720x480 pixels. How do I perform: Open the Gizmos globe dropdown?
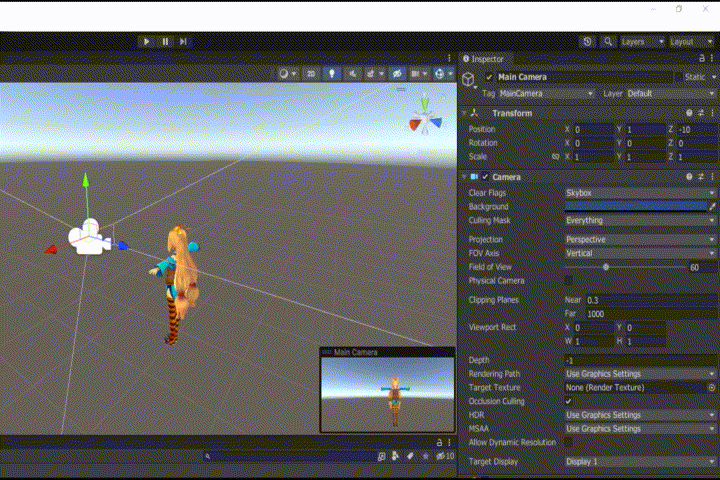pyautogui.click(x=443, y=73)
